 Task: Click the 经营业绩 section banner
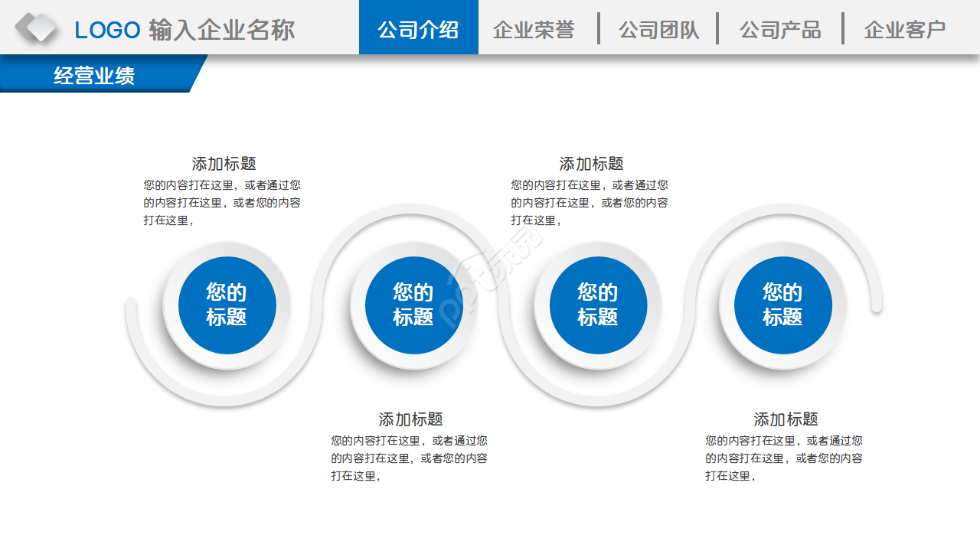click(x=95, y=75)
